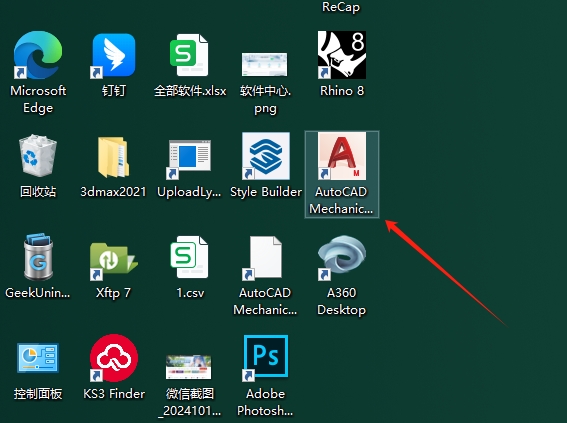Open the A360 Desktop shortcut
Viewport: 567px width, 423px height.
click(x=342, y=257)
